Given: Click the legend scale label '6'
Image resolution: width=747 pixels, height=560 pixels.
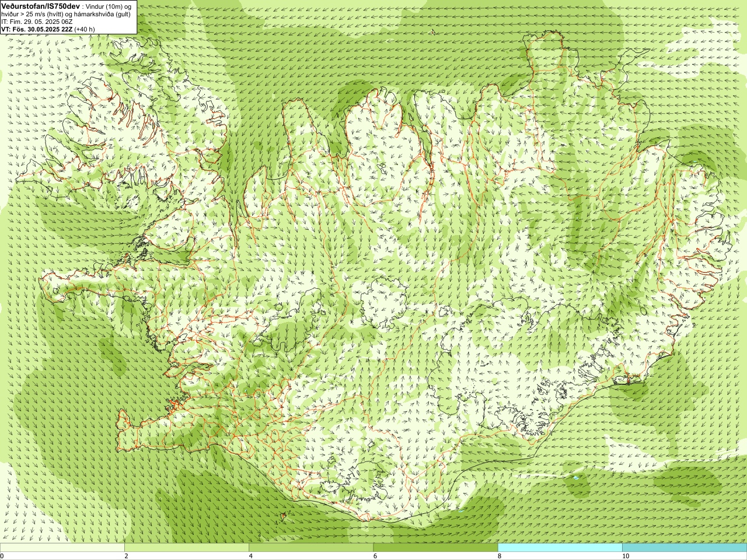Looking at the screenshot, I should 375,556.
